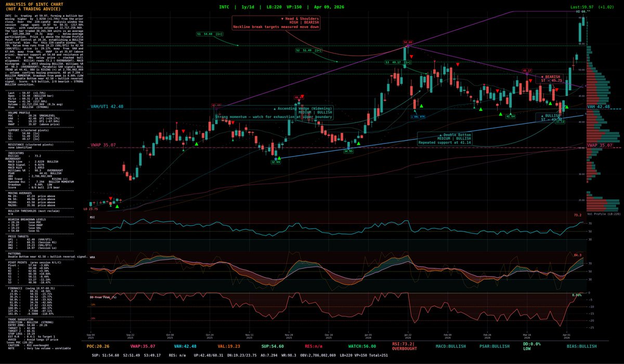The height and width of the screenshot is (364, 624).
Task: Click the '32.89' swing low price tag
Action: 276,162
